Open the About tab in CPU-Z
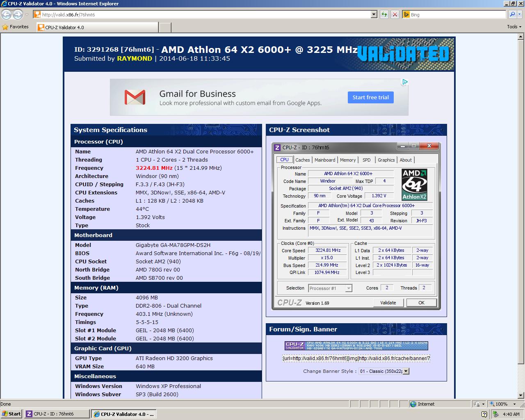This screenshot has height=420, width=525. [406, 160]
